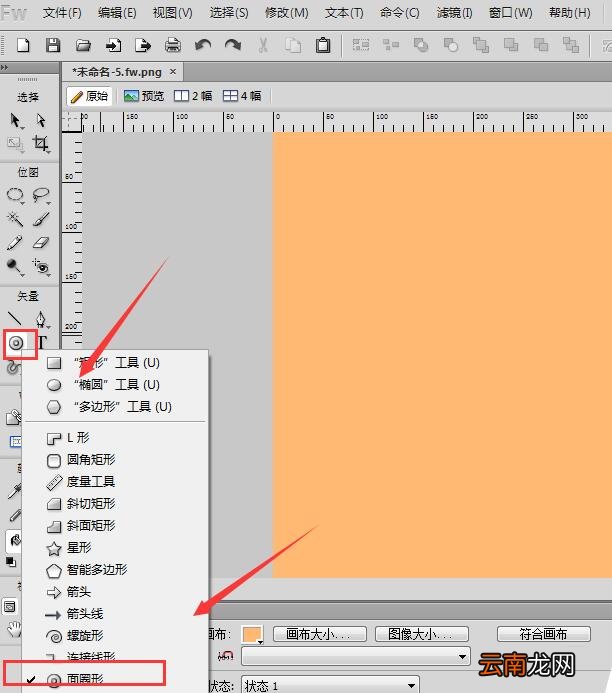Open the 编辑(E) menu

pos(117,13)
